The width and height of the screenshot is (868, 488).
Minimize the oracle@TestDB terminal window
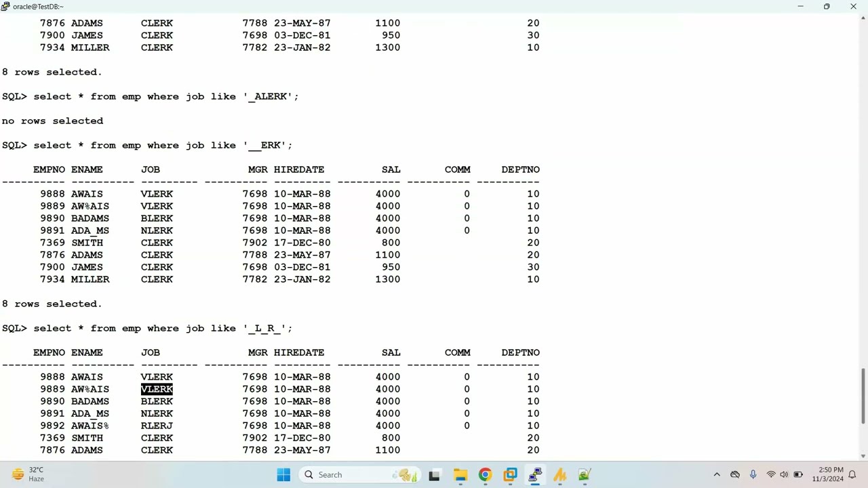tap(800, 6)
